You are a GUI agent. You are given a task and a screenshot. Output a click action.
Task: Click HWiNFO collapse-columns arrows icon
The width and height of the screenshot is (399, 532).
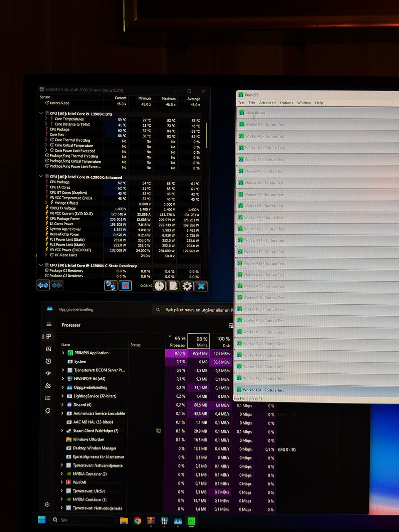57,285
